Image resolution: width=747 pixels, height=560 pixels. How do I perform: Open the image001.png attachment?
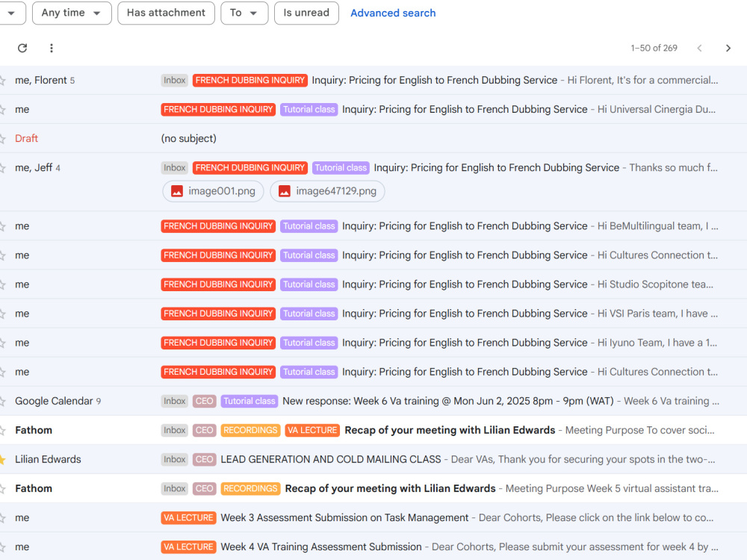213,191
